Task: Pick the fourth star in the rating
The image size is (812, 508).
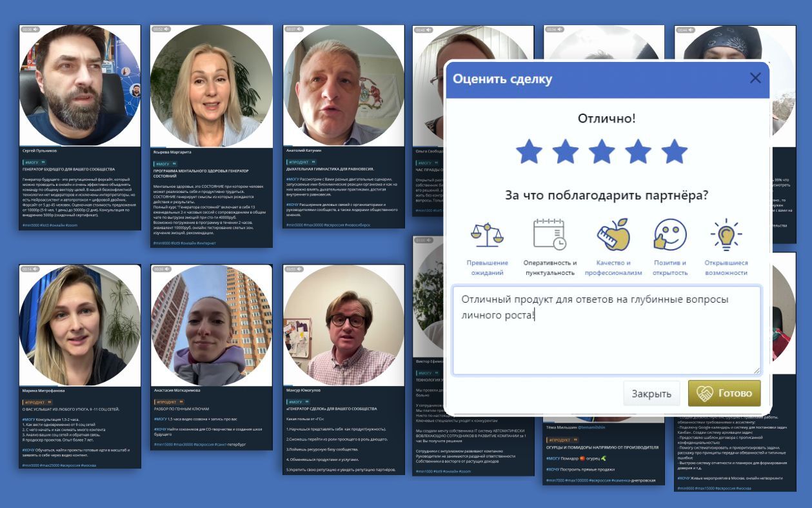Action: 638,152
